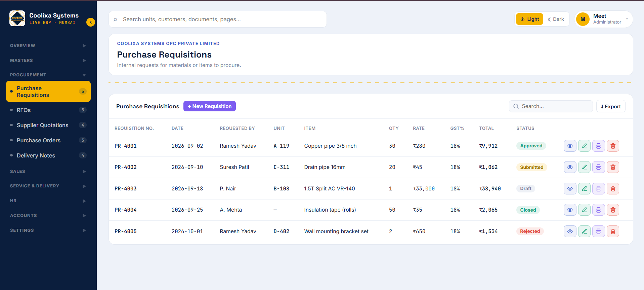The width and height of the screenshot is (644, 290).
Task: View requisition PR-4004 details
Action: 570,210
